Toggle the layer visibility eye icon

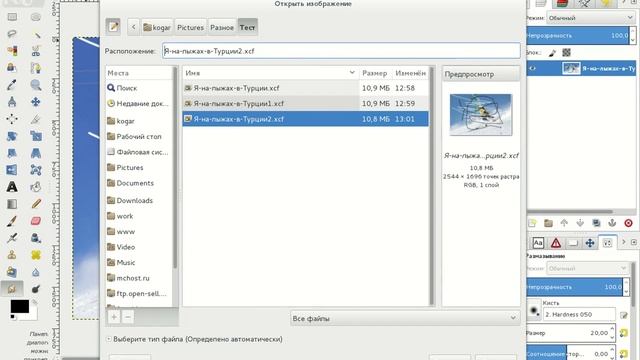click(533, 69)
